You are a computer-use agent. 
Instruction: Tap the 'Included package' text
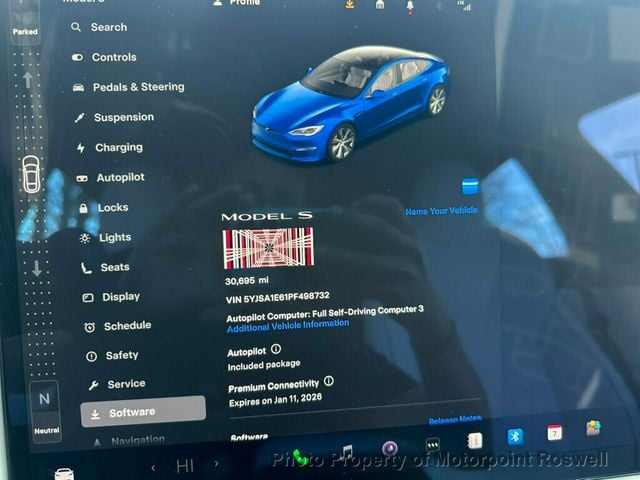pos(264,365)
